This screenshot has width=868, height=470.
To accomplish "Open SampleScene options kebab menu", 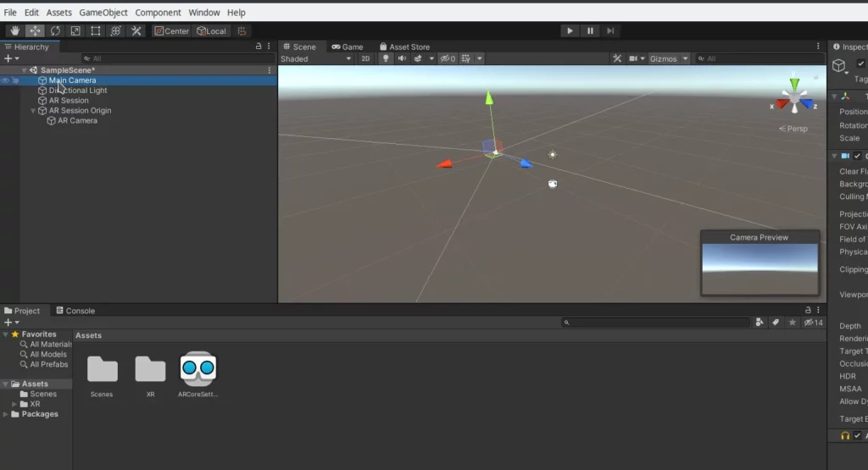I will coord(270,70).
